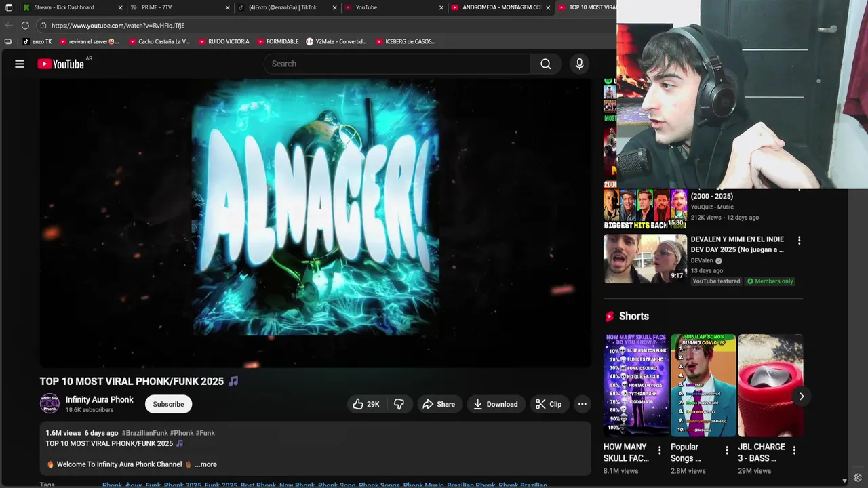Screen dimensions: 868x488
Task: Open HOW MANY SKULL FACE short thumbnail
Action: click(636, 385)
